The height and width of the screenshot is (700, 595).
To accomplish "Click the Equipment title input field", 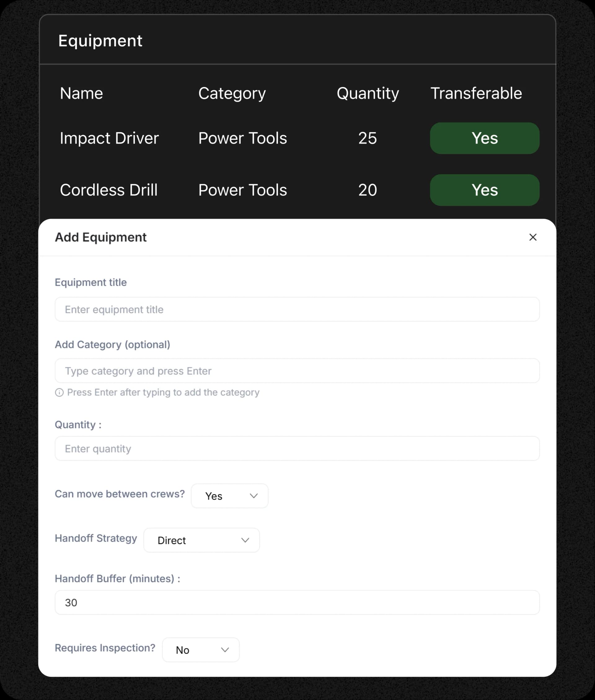I will (297, 309).
